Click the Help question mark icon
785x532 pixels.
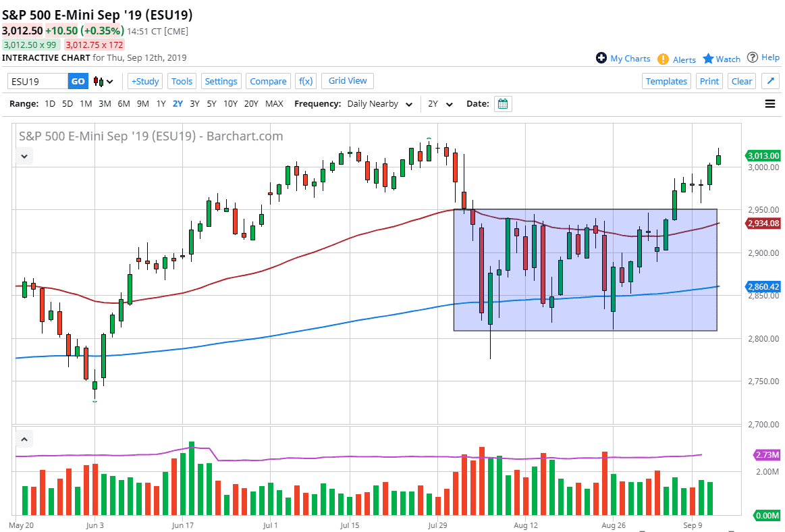(753, 57)
